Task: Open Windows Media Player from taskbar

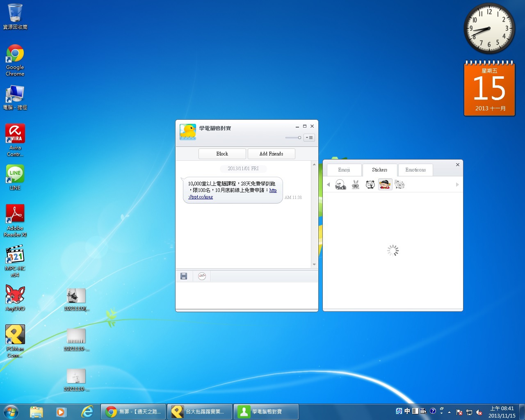Action: [61, 412]
